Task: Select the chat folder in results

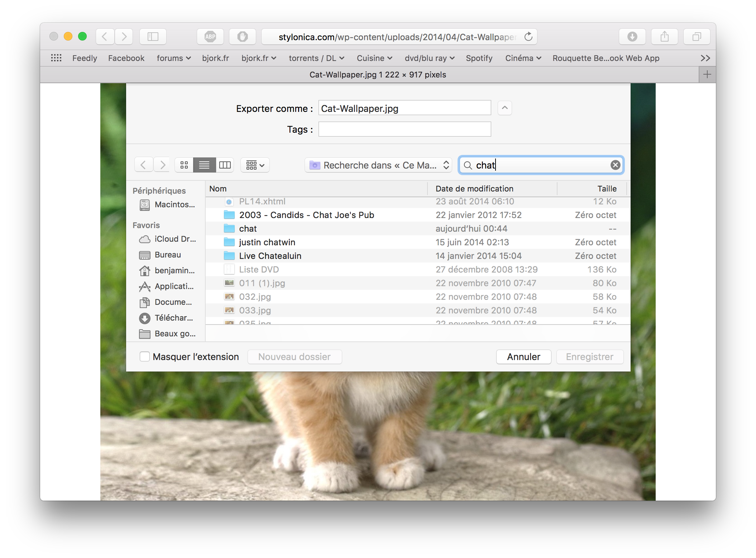Action: coord(248,229)
